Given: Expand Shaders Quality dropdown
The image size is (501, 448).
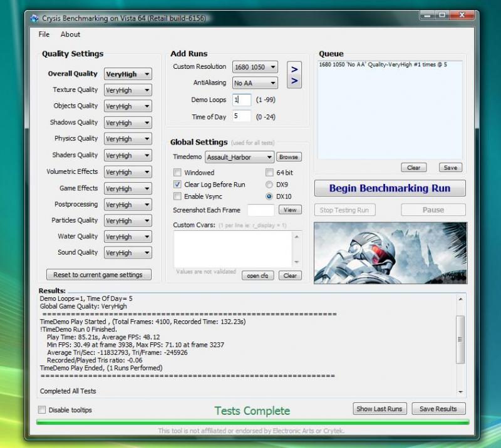Looking at the screenshot, I should pos(128,156).
